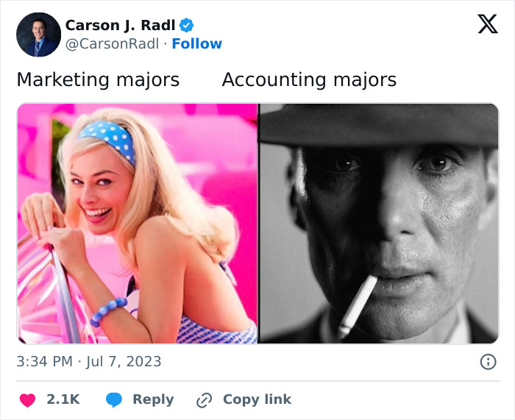Click the blue verified badge
Viewport: 515px width, 420px height.
click(x=187, y=25)
